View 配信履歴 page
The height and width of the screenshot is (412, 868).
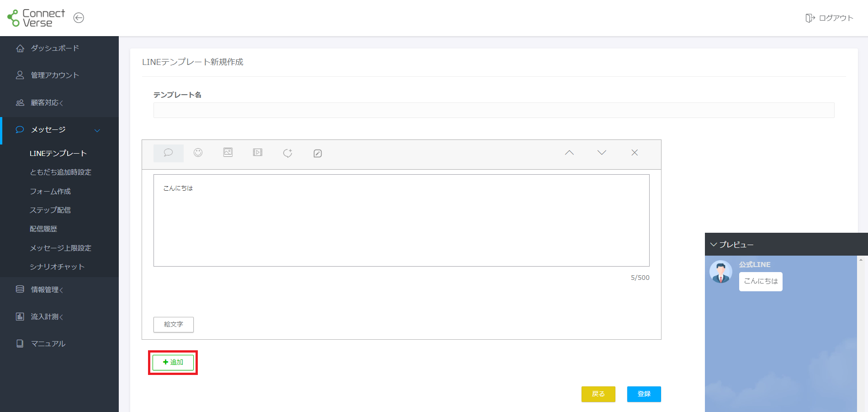coord(43,229)
